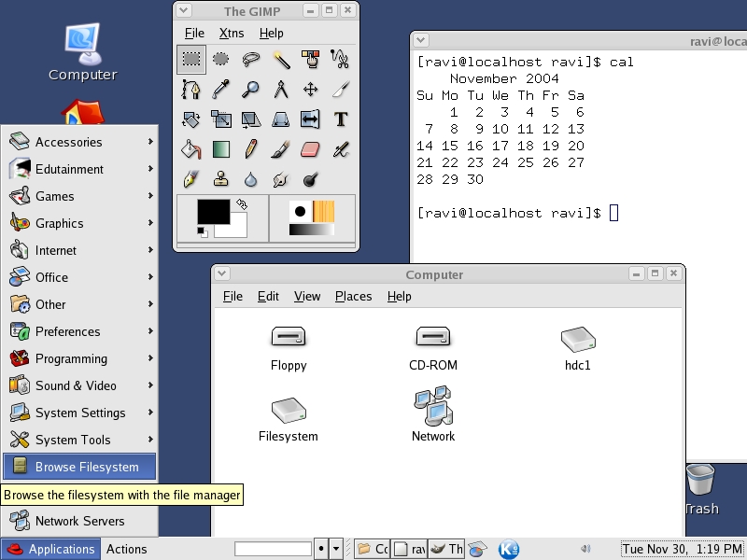
Task: Open the active gradient selector
Action: click(x=312, y=230)
